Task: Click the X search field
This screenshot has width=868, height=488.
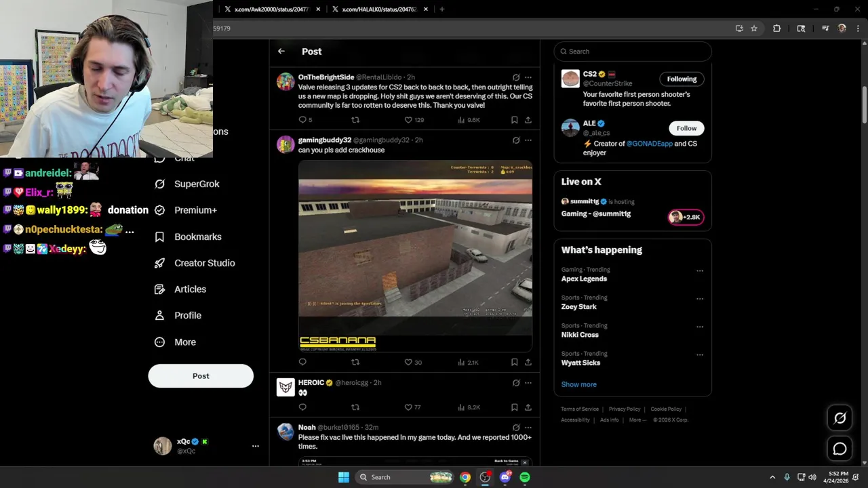Action: (633, 52)
